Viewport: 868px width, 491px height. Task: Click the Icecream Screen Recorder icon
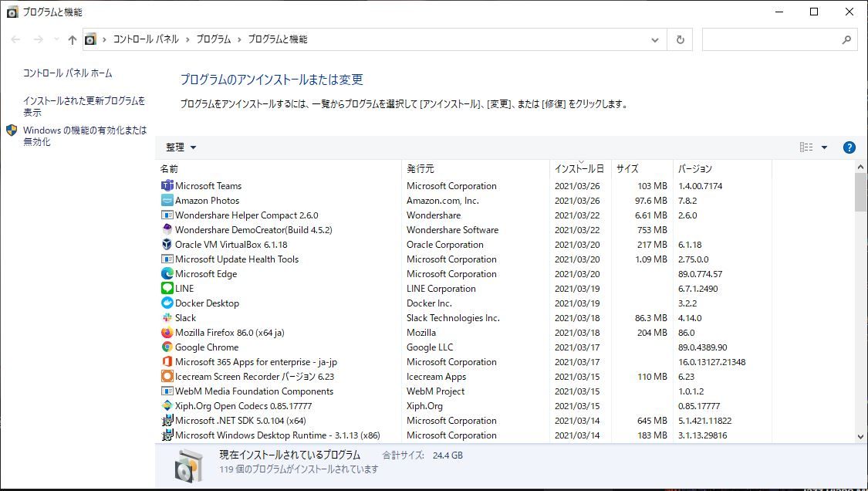pyautogui.click(x=167, y=376)
